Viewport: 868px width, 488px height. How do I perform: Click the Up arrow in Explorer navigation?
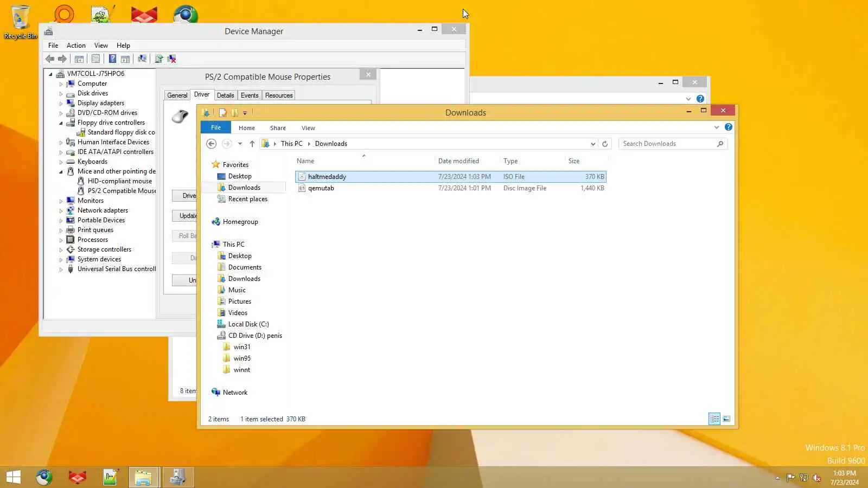coord(252,144)
